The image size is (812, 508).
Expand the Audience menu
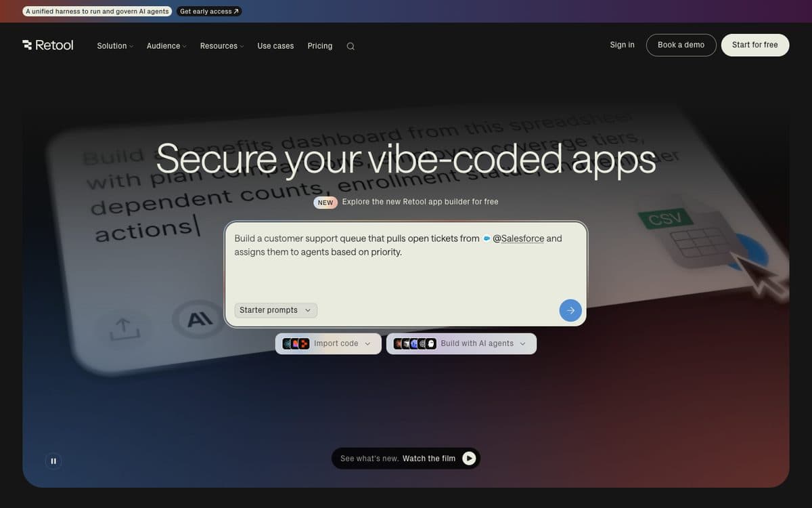tap(166, 46)
